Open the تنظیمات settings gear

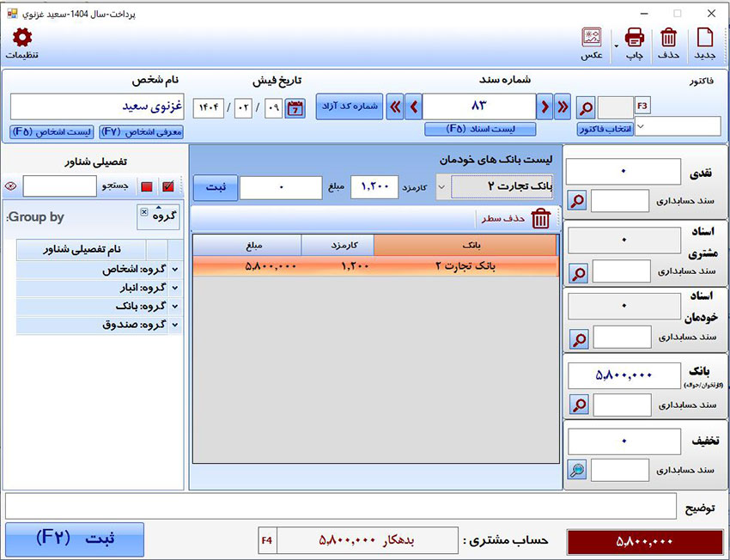(21, 38)
